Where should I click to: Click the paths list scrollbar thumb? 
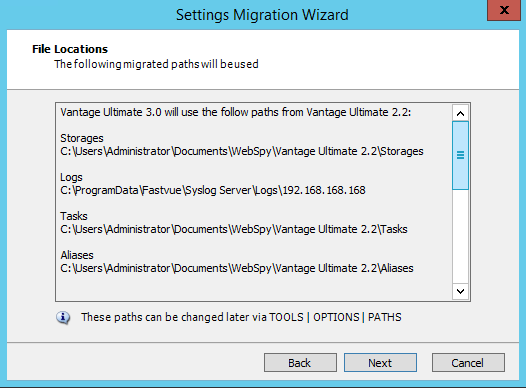coord(460,156)
